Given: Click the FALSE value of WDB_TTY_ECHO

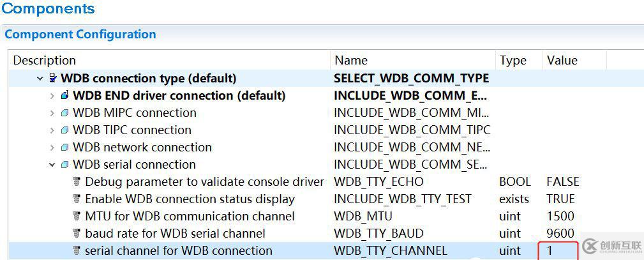Looking at the screenshot, I should coord(562,182).
